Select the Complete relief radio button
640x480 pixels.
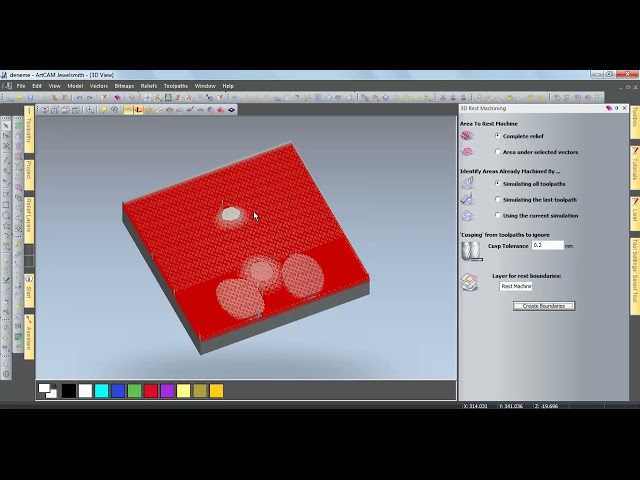pos(497,136)
